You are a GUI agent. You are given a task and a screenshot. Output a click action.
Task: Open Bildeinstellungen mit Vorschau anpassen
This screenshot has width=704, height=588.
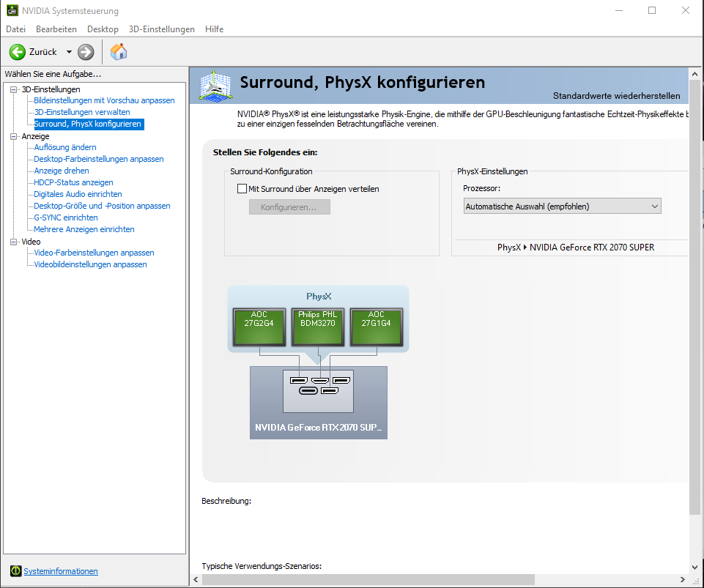point(104,100)
